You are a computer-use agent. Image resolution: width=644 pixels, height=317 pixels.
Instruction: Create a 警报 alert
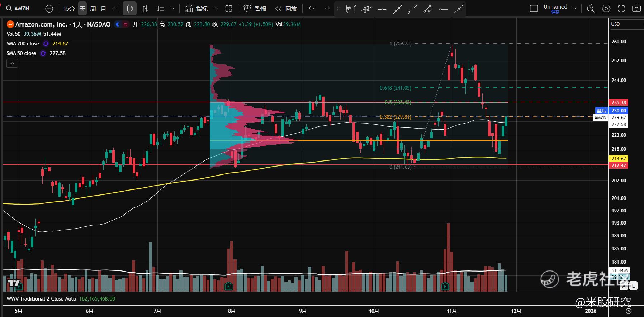coord(255,9)
